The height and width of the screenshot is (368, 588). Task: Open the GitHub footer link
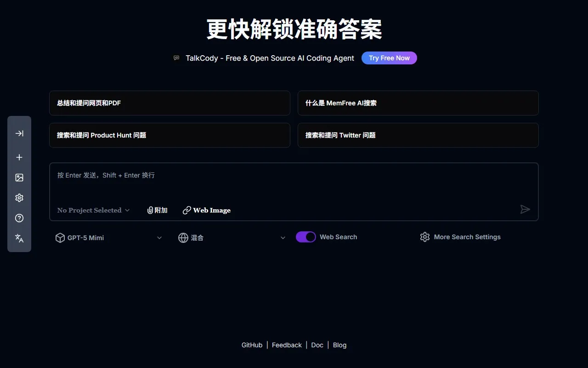pos(252,345)
